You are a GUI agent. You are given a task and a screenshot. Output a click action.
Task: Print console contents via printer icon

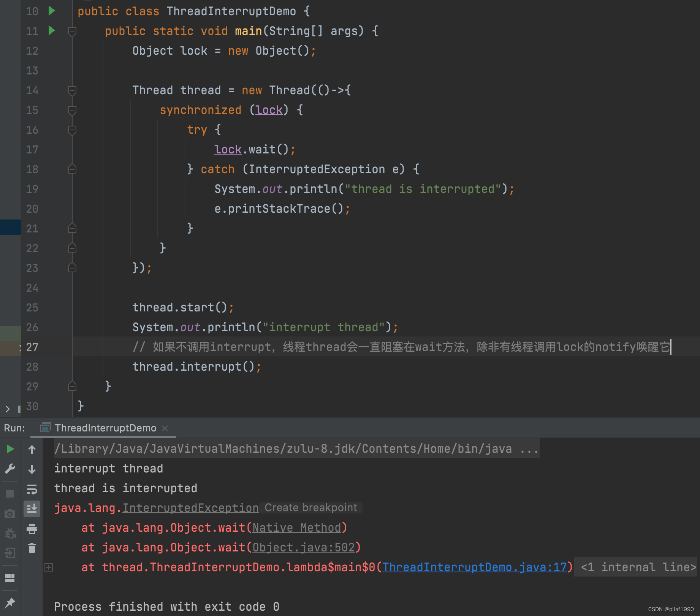pyautogui.click(x=32, y=529)
